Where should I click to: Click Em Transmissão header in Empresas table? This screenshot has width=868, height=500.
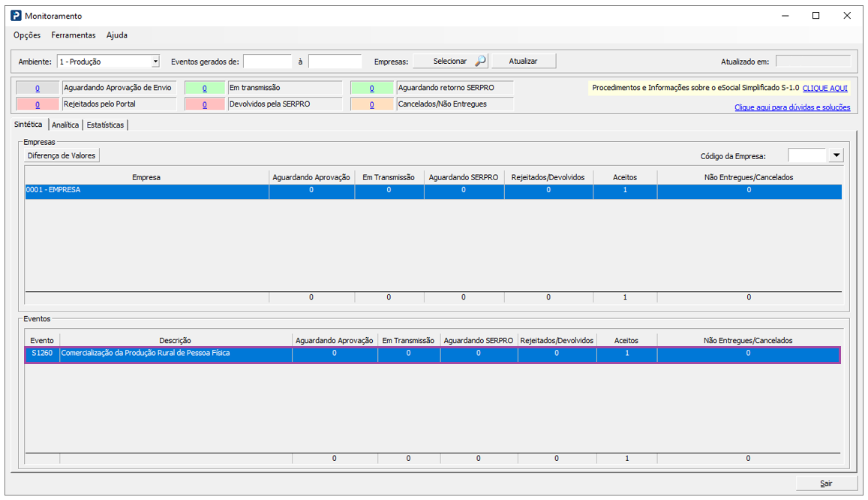coord(389,177)
